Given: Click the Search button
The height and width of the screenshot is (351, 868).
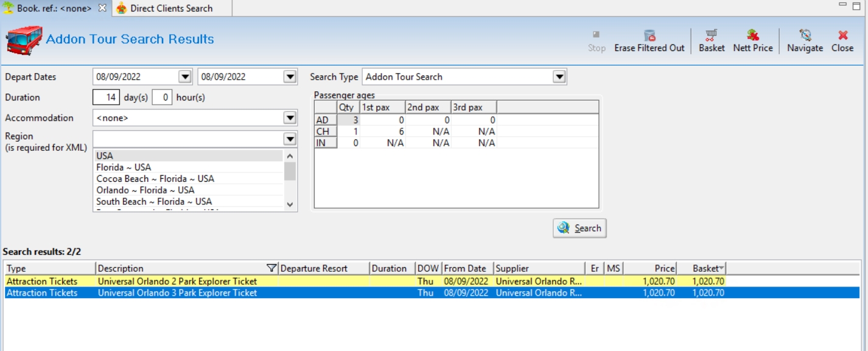Looking at the screenshot, I should pyautogui.click(x=579, y=228).
